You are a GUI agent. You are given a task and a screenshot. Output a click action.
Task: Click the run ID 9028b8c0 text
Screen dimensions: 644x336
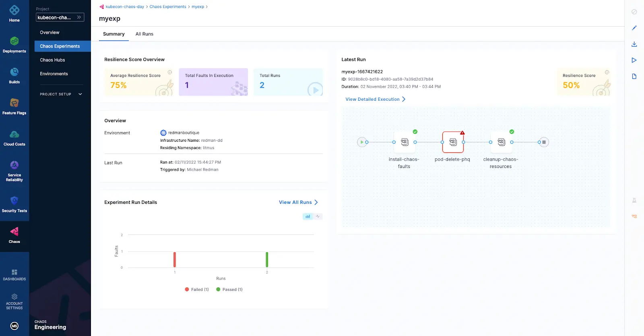390,79
